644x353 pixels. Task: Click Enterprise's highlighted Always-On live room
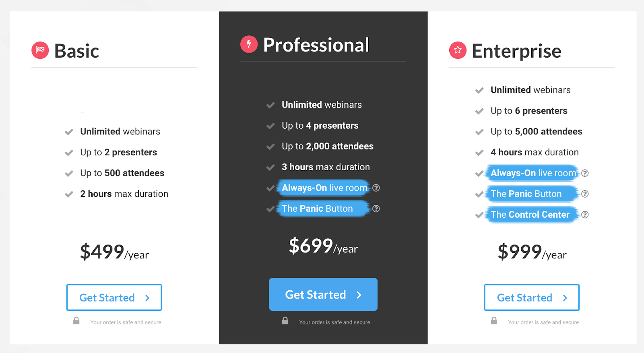coord(533,173)
